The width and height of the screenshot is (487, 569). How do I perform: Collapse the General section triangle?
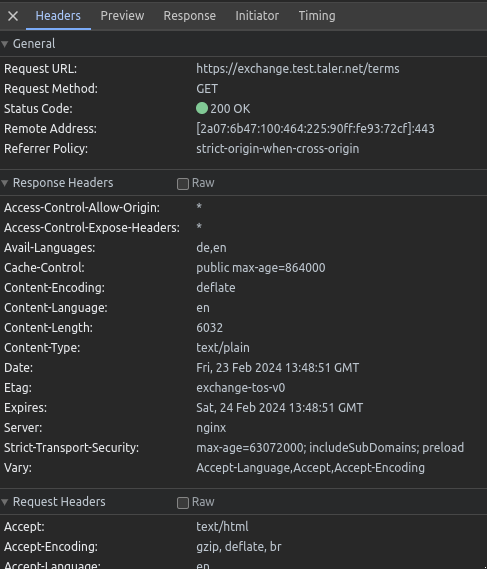5,44
